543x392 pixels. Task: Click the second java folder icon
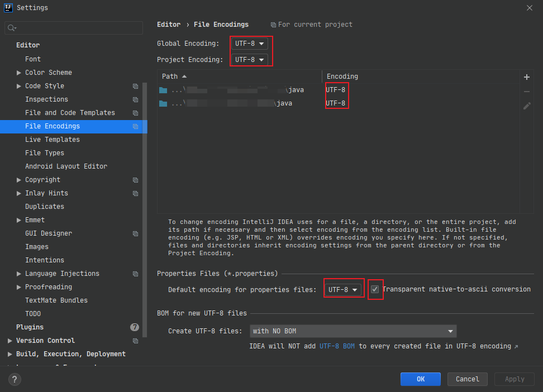click(x=163, y=103)
